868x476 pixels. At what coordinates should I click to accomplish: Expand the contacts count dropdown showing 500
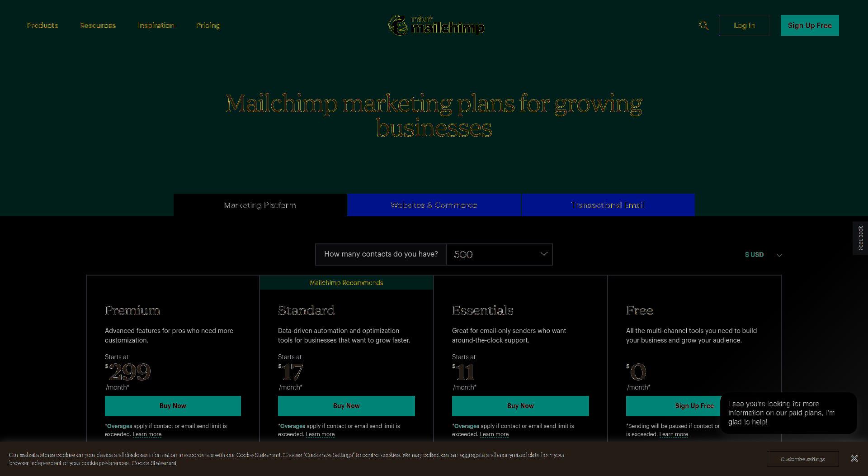(x=500, y=255)
